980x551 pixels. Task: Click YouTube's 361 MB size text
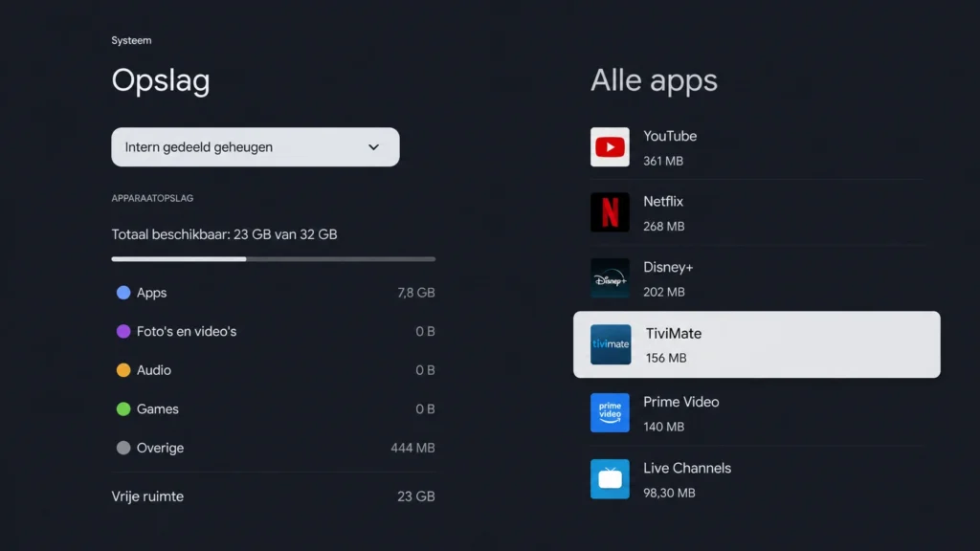coord(663,161)
